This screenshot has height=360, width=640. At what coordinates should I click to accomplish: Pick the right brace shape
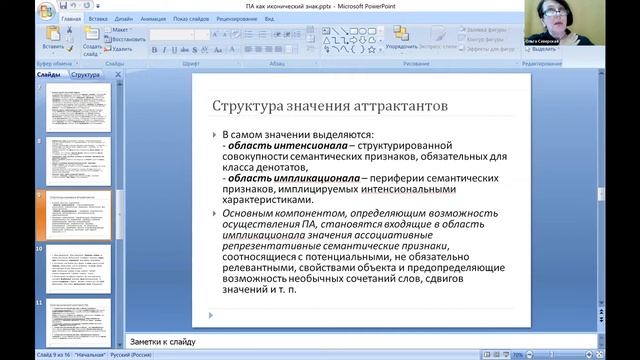[x=362, y=49]
